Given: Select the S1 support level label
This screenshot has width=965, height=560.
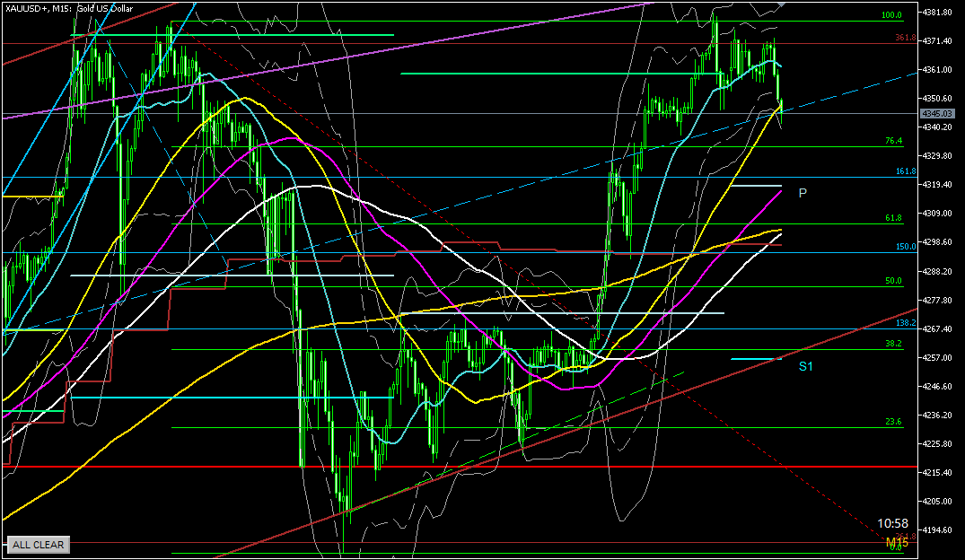Looking at the screenshot, I should point(806,366).
